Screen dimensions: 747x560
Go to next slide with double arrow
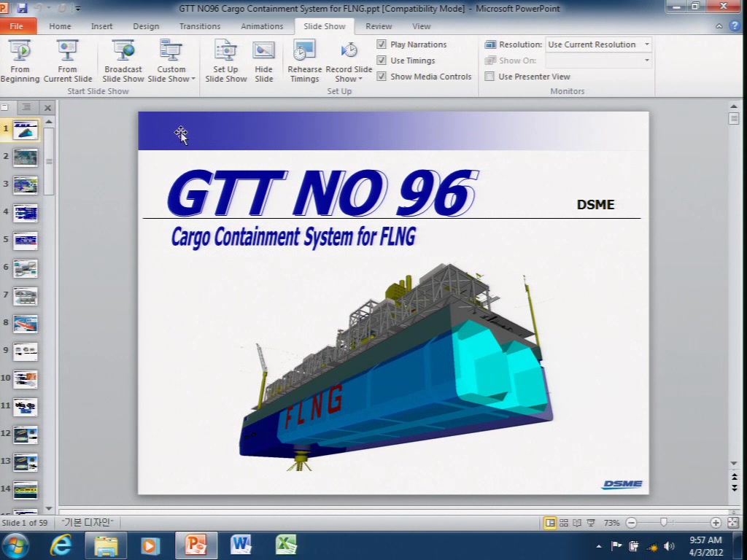pyautogui.click(x=734, y=488)
